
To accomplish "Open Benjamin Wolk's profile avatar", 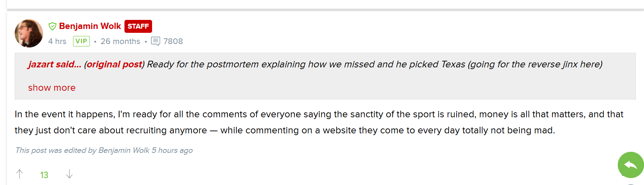I will (x=29, y=33).
